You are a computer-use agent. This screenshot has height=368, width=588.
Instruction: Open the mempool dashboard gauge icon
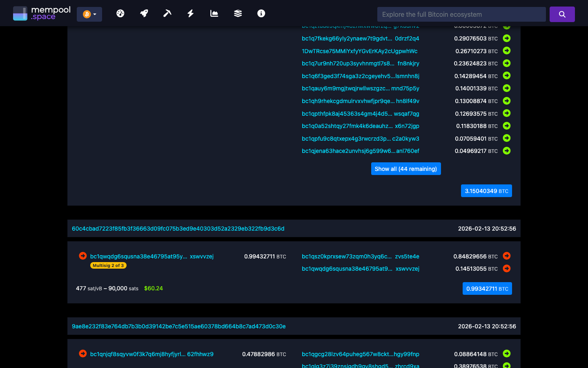(x=120, y=13)
